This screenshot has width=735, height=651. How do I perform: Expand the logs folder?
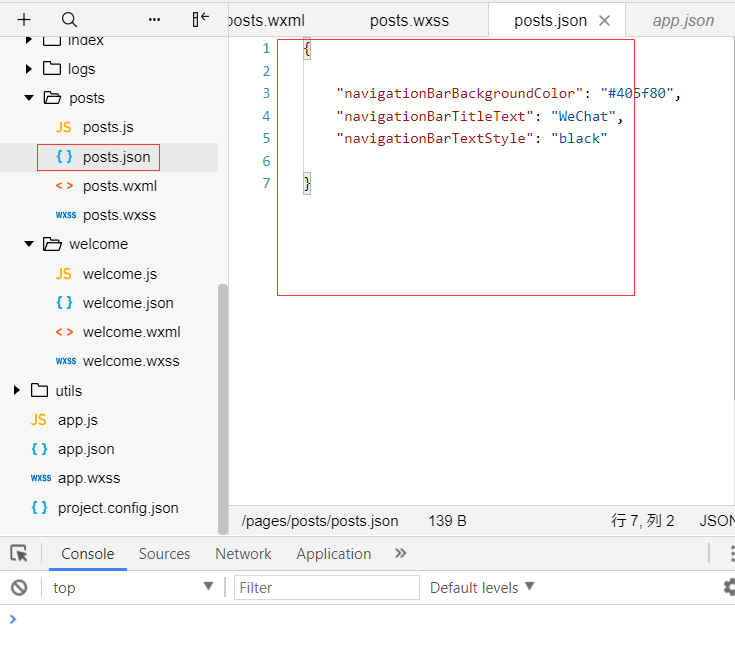[x=30, y=69]
